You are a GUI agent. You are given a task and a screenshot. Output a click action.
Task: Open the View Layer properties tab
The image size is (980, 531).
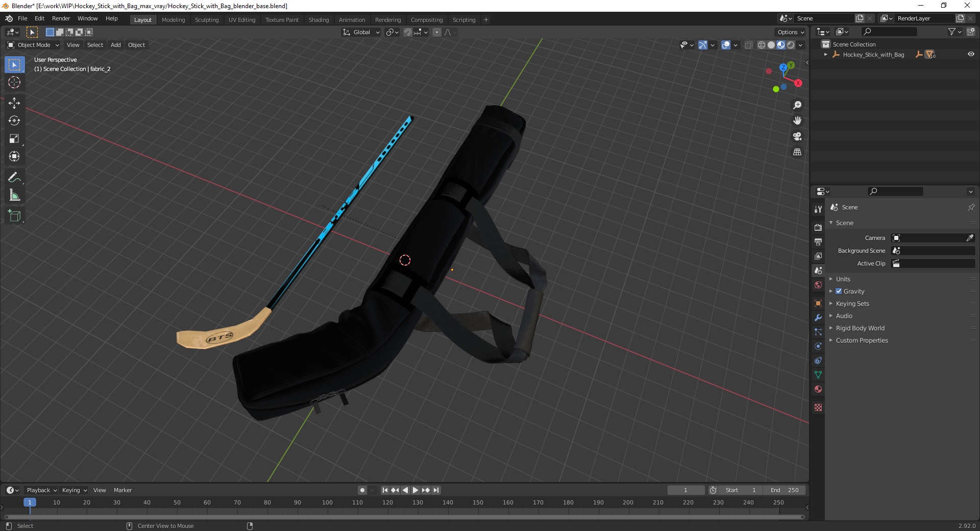coord(818,256)
